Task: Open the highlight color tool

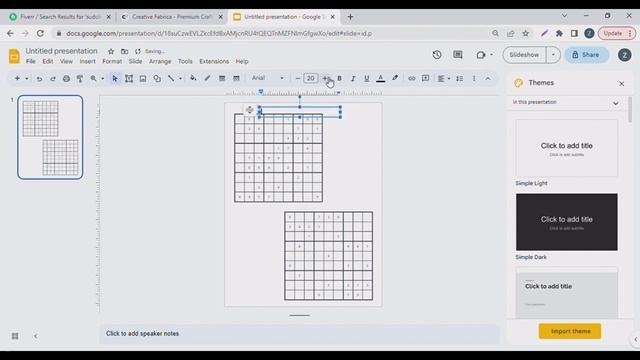Action: tap(395, 78)
